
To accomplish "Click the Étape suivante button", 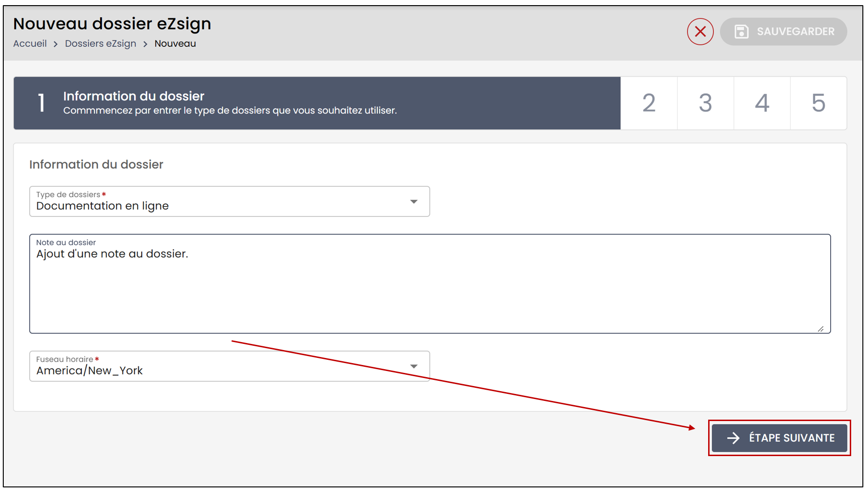I will [779, 438].
